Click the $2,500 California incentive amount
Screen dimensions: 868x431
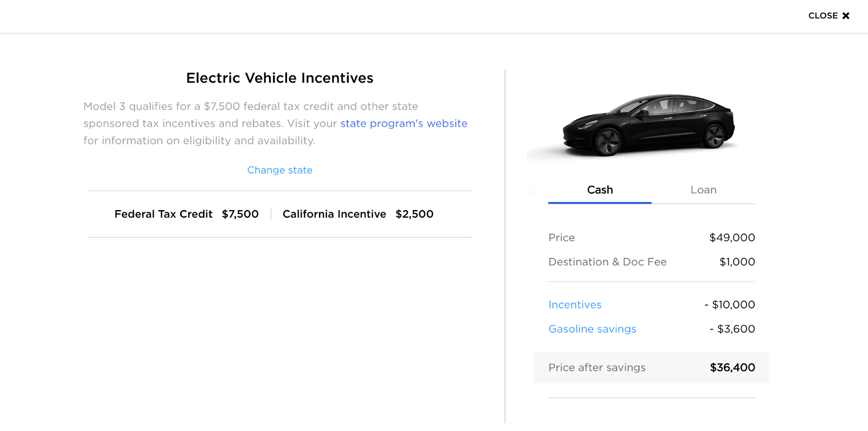(414, 214)
